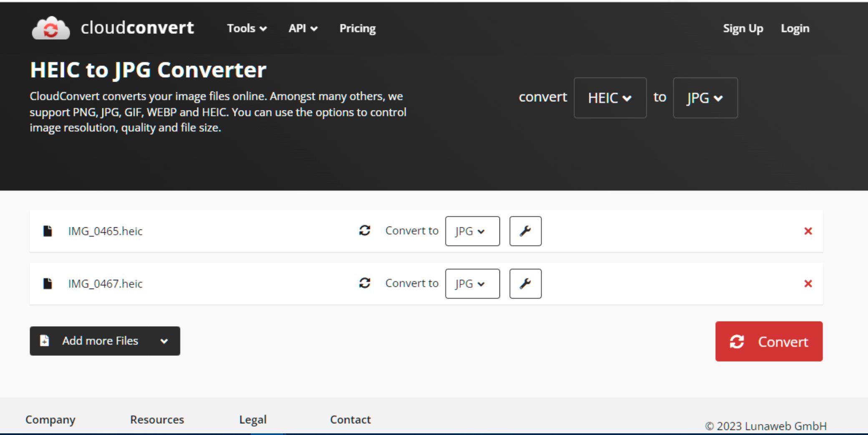Click © 2023 Lunaweb GmbH copyright text
Viewport: 868px width, 435px height.
click(766, 426)
